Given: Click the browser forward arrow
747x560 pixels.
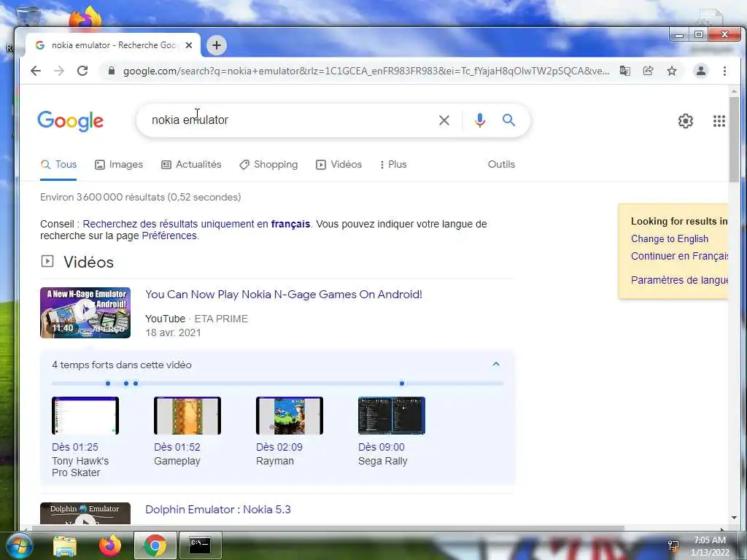Looking at the screenshot, I should point(59,71).
